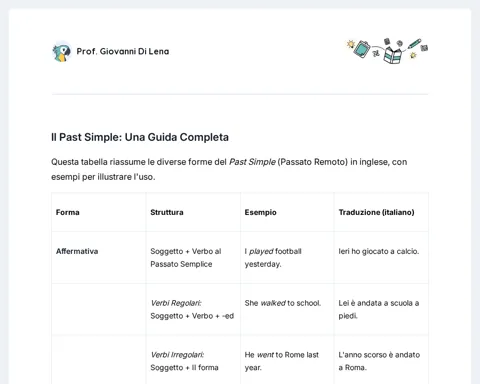The width and height of the screenshot is (480, 384).
Task: Click the She walked to school example
Action: point(283,303)
